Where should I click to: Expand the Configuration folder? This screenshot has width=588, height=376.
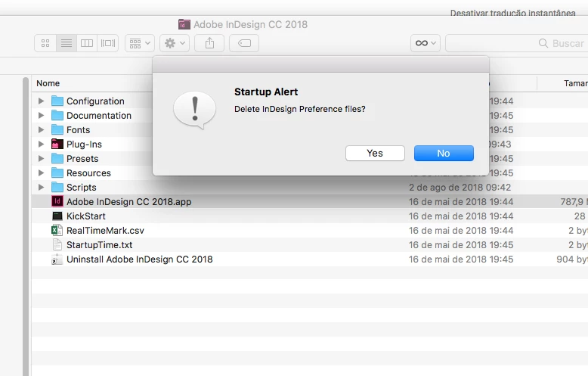click(x=42, y=101)
